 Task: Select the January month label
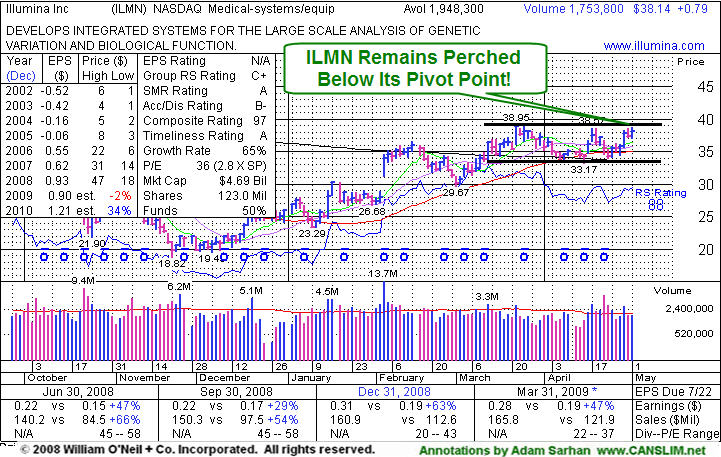click(311, 378)
